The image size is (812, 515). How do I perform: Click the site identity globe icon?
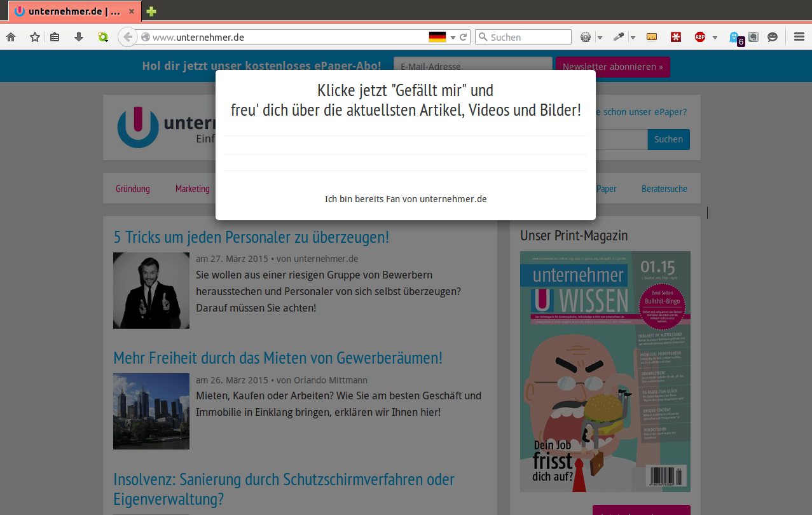(146, 38)
